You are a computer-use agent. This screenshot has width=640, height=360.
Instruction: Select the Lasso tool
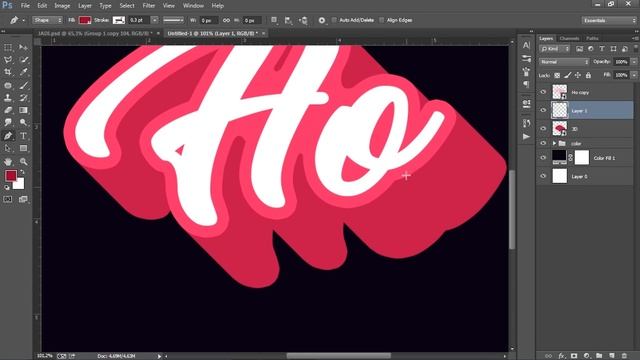8,60
